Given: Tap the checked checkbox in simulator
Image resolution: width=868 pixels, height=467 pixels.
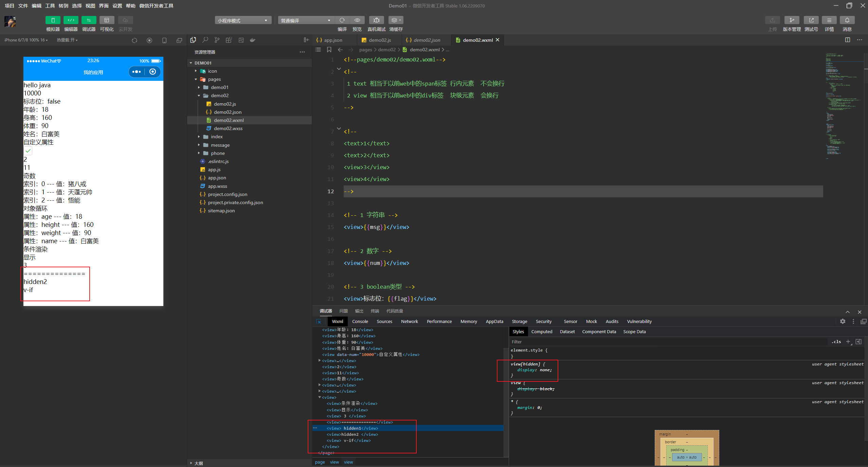Looking at the screenshot, I should (x=28, y=151).
